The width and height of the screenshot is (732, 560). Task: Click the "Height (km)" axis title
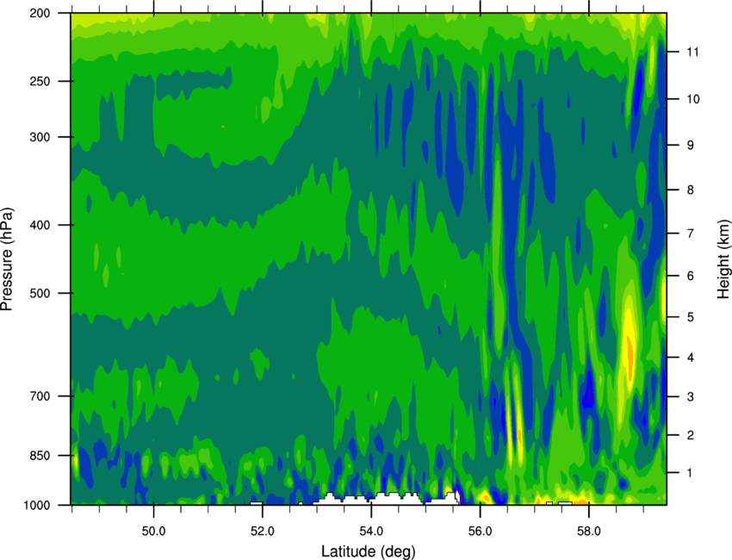723,258
